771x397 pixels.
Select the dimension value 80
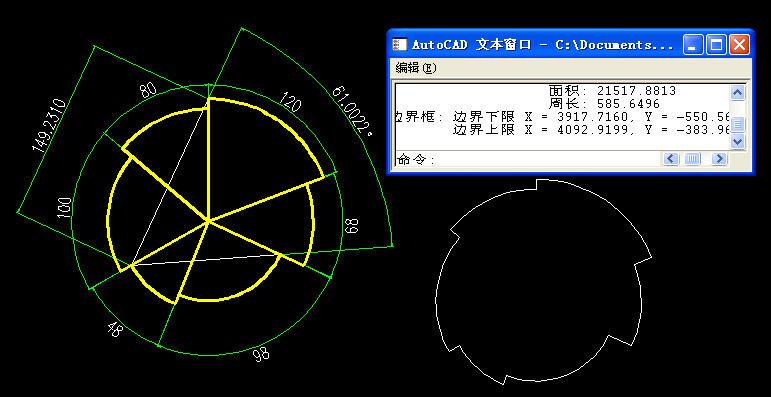[148, 90]
